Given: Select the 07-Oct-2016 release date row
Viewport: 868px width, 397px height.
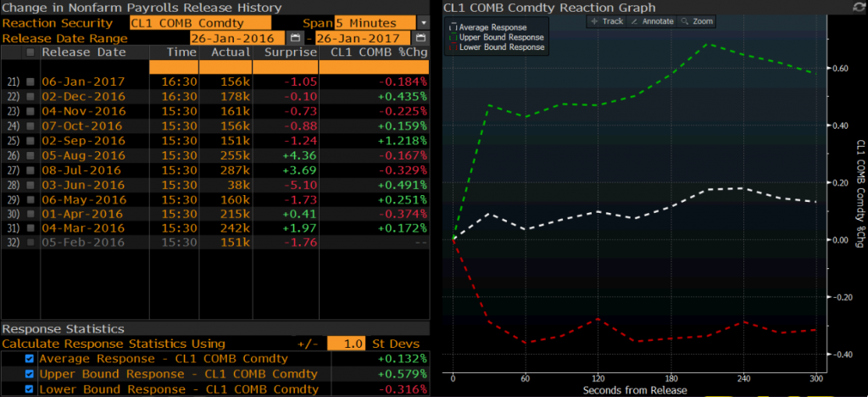Looking at the screenshot, I should [214, 126].
